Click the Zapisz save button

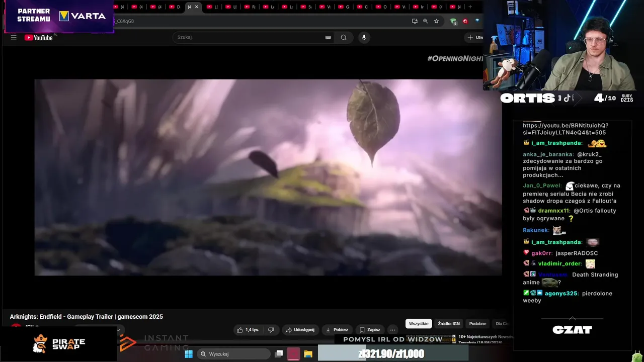click(369, 330)
